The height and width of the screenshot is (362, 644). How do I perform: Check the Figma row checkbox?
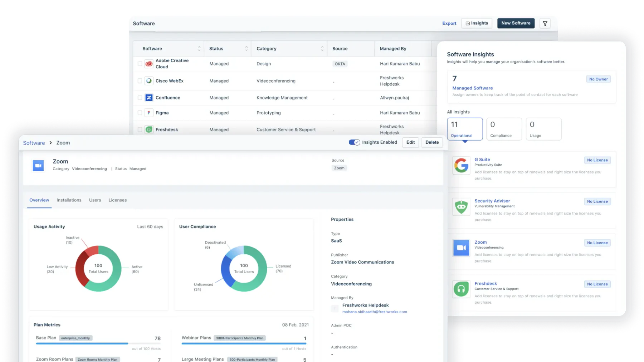point(140,113)
